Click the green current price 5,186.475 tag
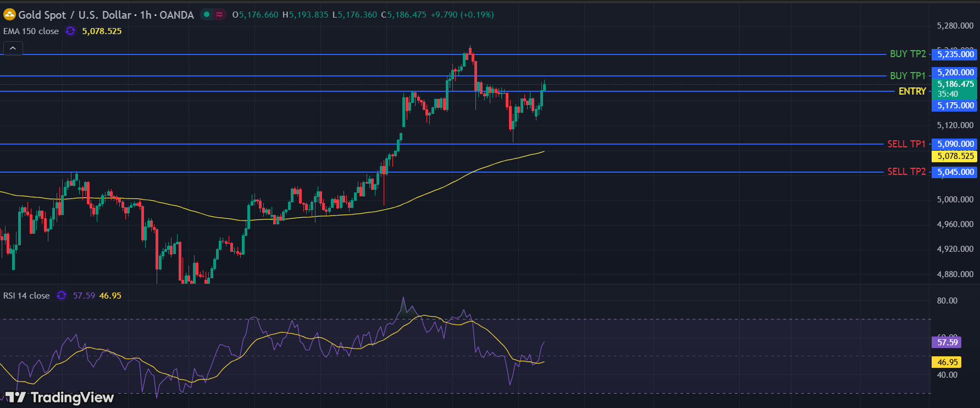Image resolution: width=980 pixels, height=408 pixels. 955,84
